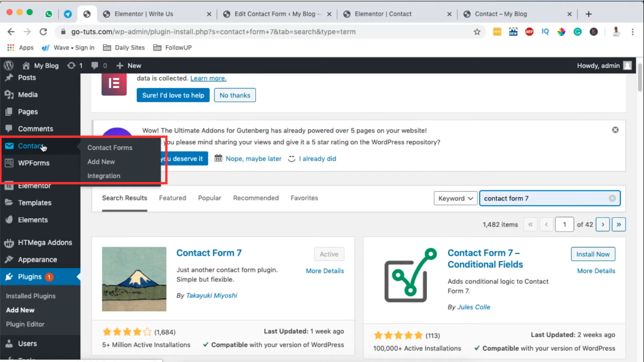Switch to the Recommended tab

coord(256,198)
